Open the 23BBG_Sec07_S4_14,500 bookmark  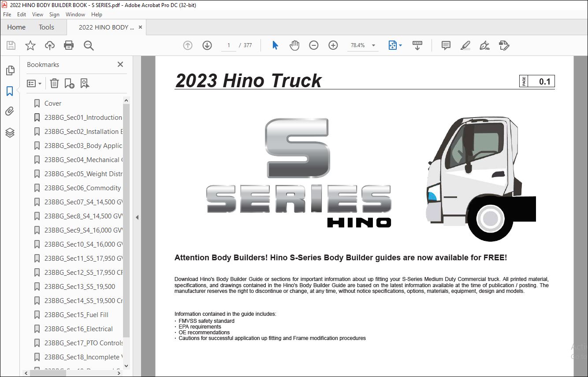tap(83, 202)
